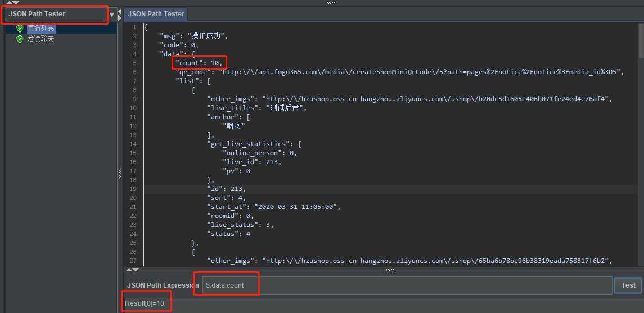Click the JSON Path Expression label
Image resolution: width=644 pixels, height=313 pixels.
point(163,285)
